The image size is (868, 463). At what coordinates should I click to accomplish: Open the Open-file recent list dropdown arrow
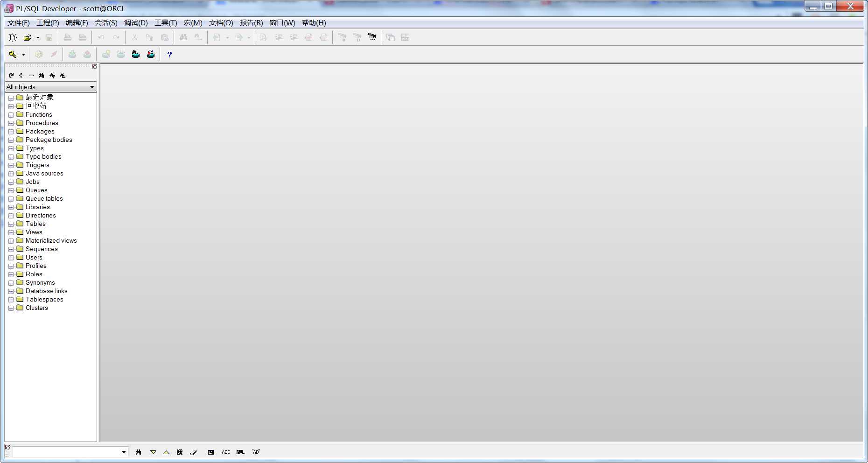tap(38, 37)
